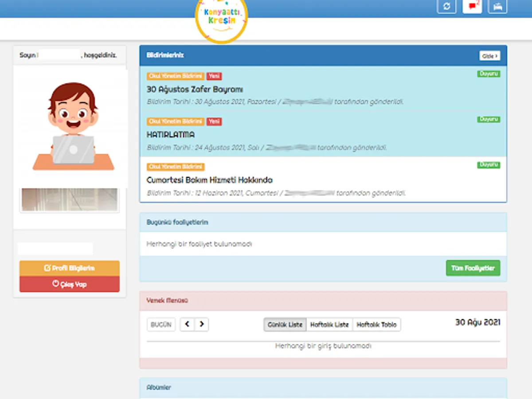Image resolution: width=532 pixels, height=399 pixels.
Task: Click Yeni badge on 30 Ağustos notification
Action: coord(214,76)
